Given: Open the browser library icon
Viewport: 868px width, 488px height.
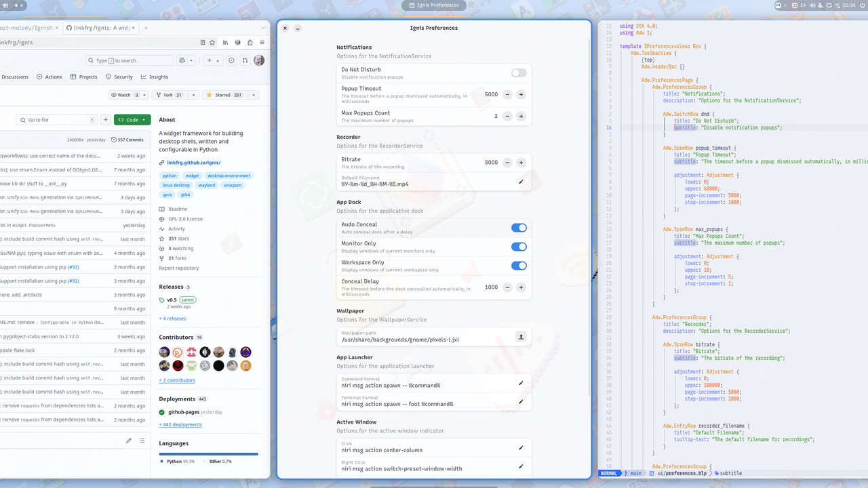Looking at the screenshot, I should (x=226, y=42).
